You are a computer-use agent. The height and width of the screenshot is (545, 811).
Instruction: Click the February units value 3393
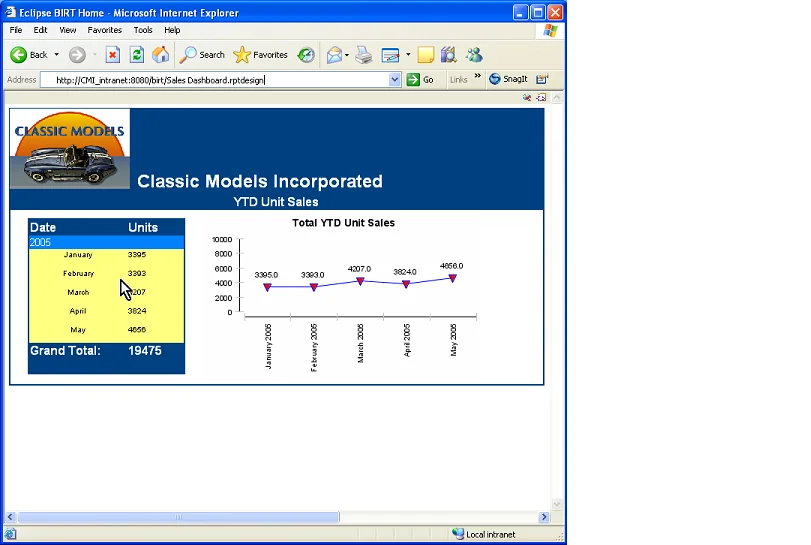tap(137, 273)
